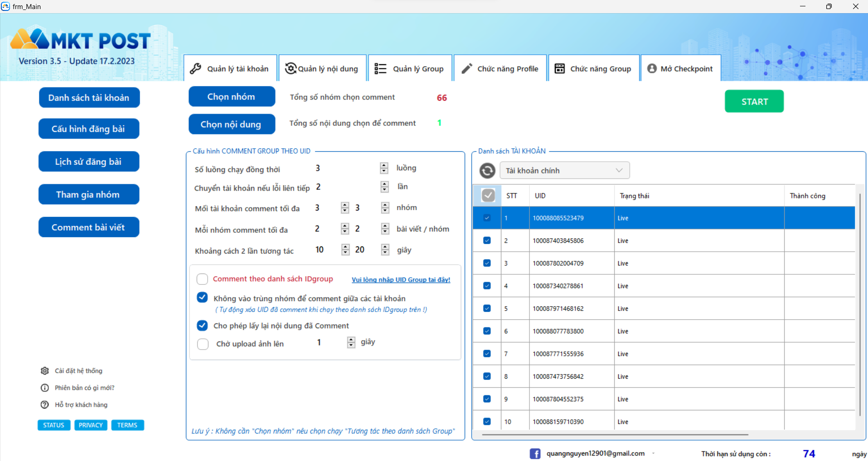Uncheck checkbox for UID 100087802004709
Screen dimensions: 868x461
click(x=487, y=263)
